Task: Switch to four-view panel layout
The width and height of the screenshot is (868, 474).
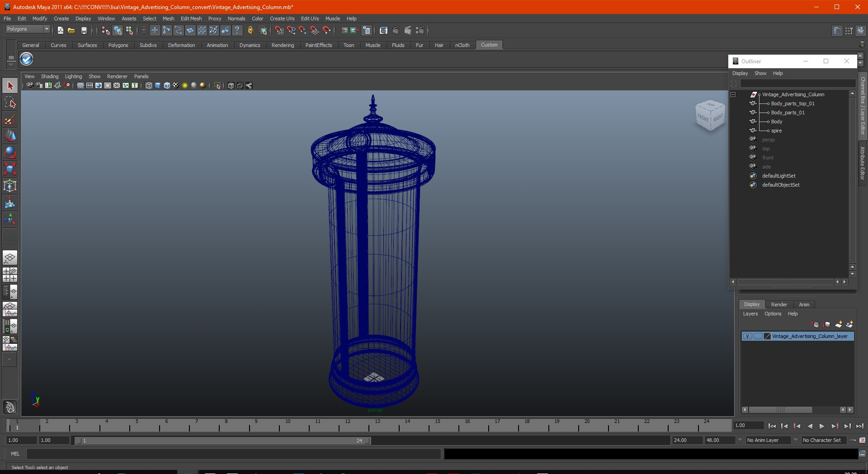Action: tap(10, 275)
